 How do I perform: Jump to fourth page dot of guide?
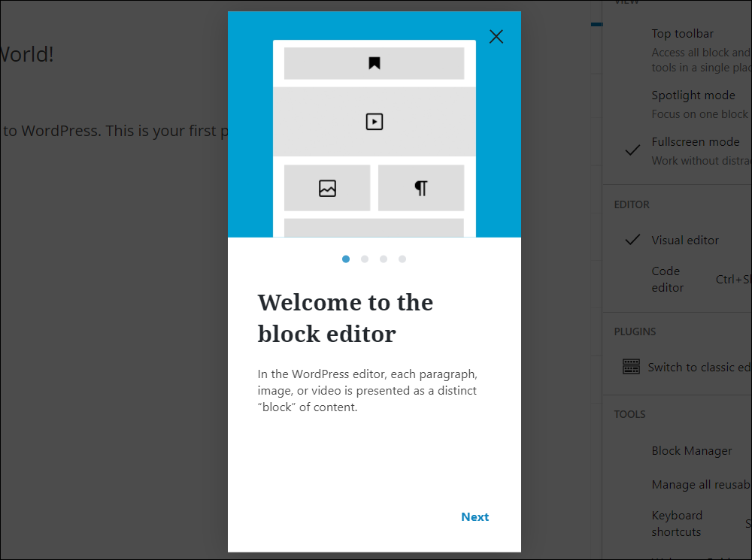tap(402, 259)
